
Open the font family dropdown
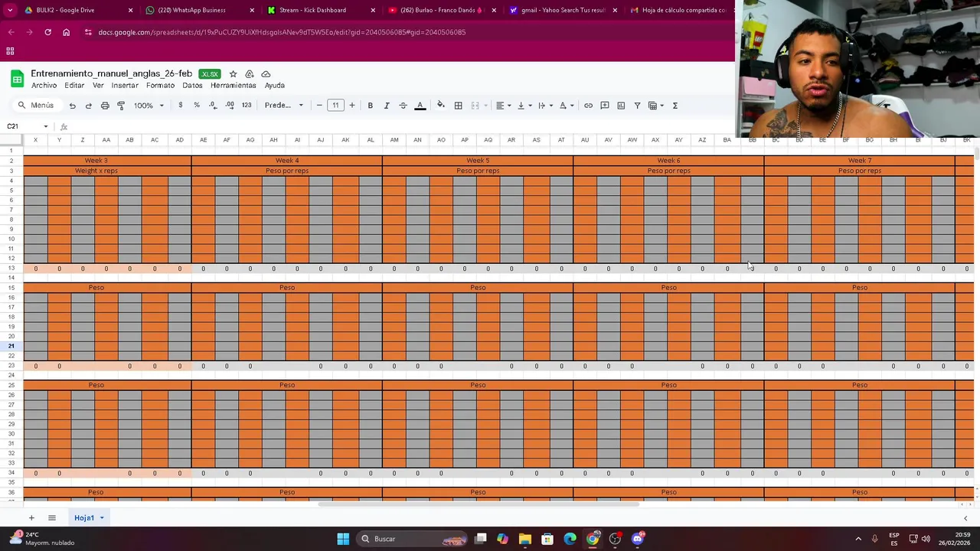pos(284,106)
